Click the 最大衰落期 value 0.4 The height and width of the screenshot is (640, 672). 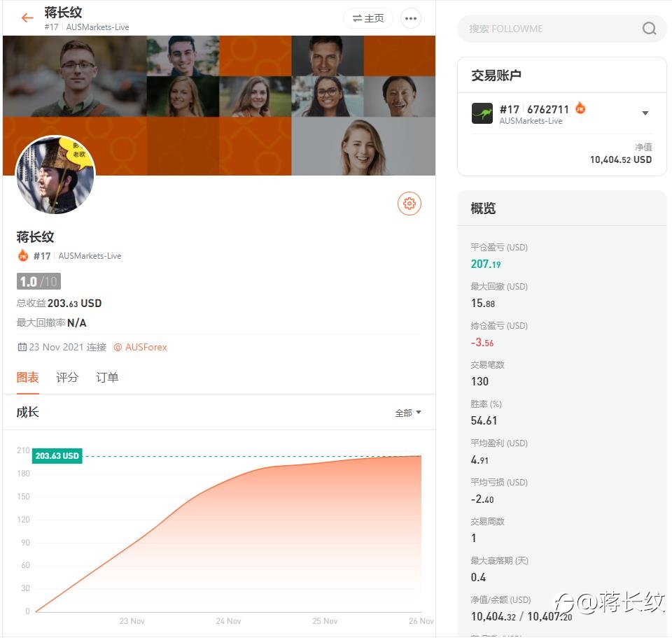[x=478, y=578]
